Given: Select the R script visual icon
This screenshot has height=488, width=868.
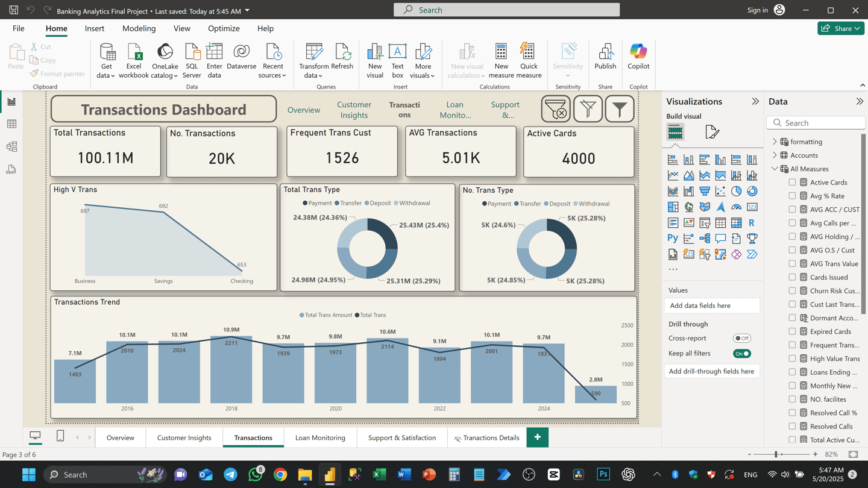Looking at the screenshot, I should 752,223.
